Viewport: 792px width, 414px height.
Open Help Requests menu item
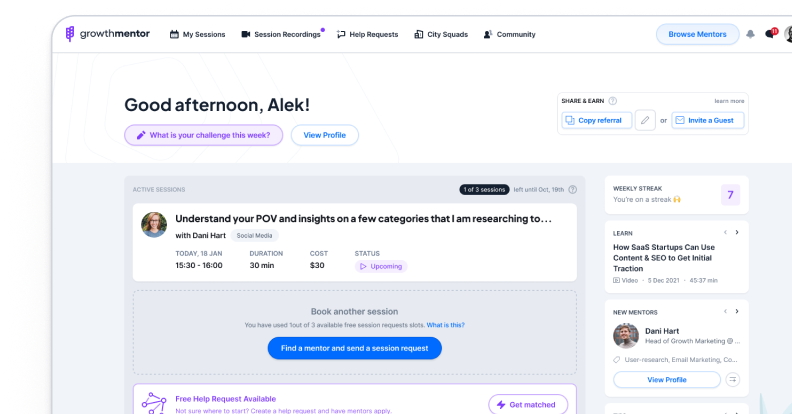pos(367,34)
